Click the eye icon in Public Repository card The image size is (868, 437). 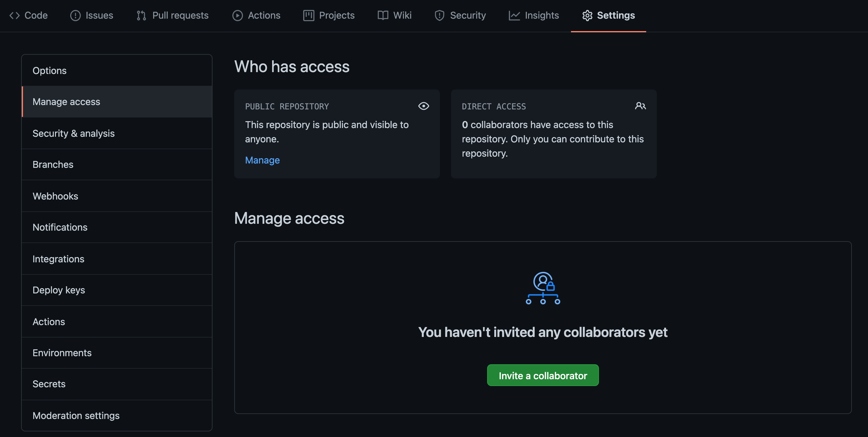(423, 106)
